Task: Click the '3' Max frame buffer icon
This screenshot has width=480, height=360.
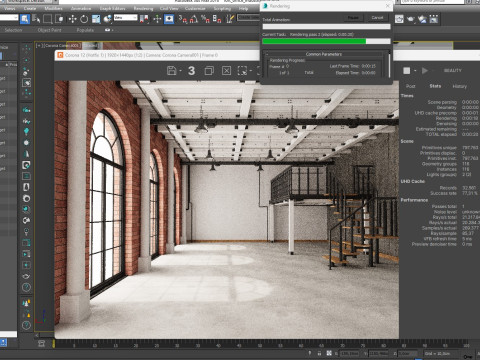Action: pos(191,70)
